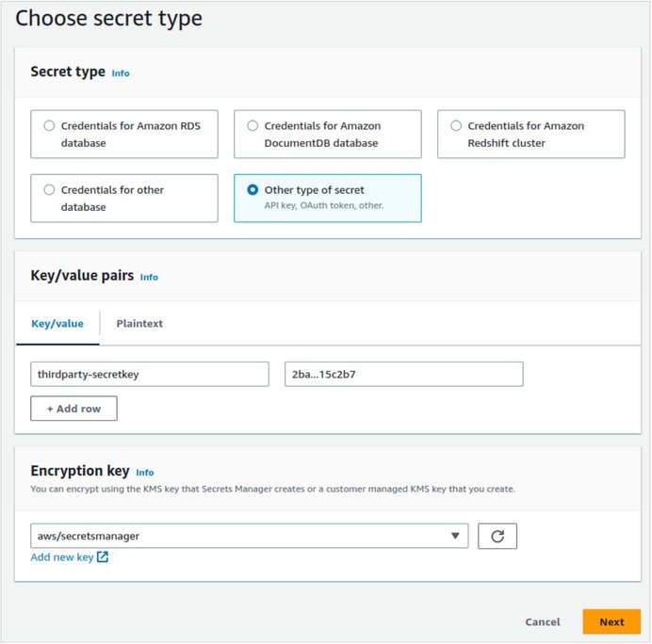652x644 pixels.
Task: Open Info link next to Secret type
Action: coord(121,73)
